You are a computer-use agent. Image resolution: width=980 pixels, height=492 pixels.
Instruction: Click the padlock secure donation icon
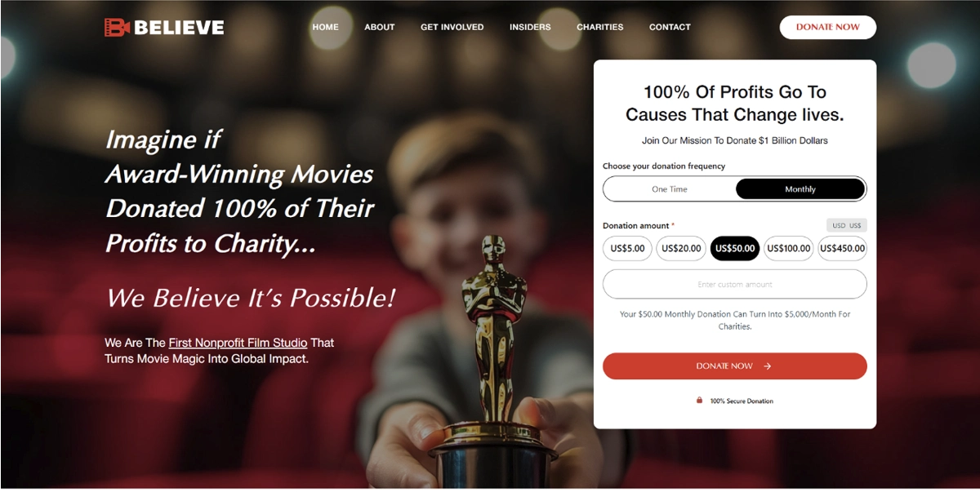point(699,401)
